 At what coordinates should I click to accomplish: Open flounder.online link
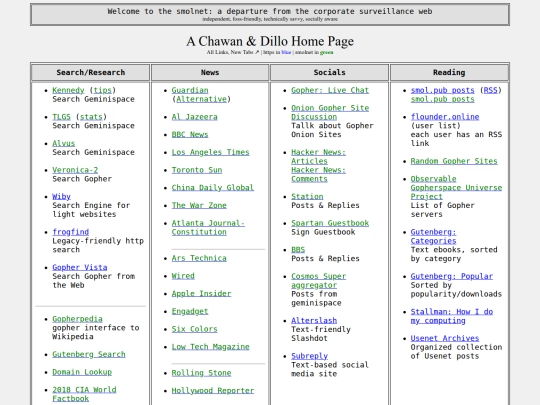(445, 117)
